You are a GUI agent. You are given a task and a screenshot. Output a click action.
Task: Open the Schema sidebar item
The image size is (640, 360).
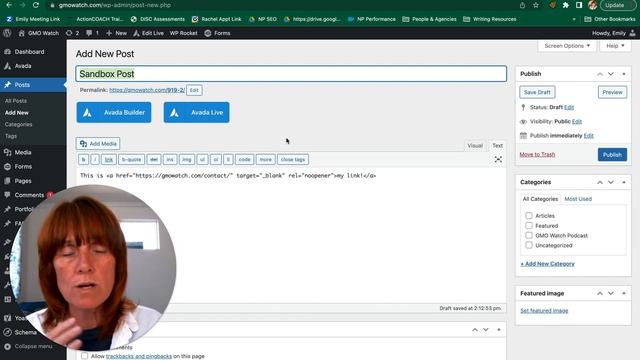point(26,332)
